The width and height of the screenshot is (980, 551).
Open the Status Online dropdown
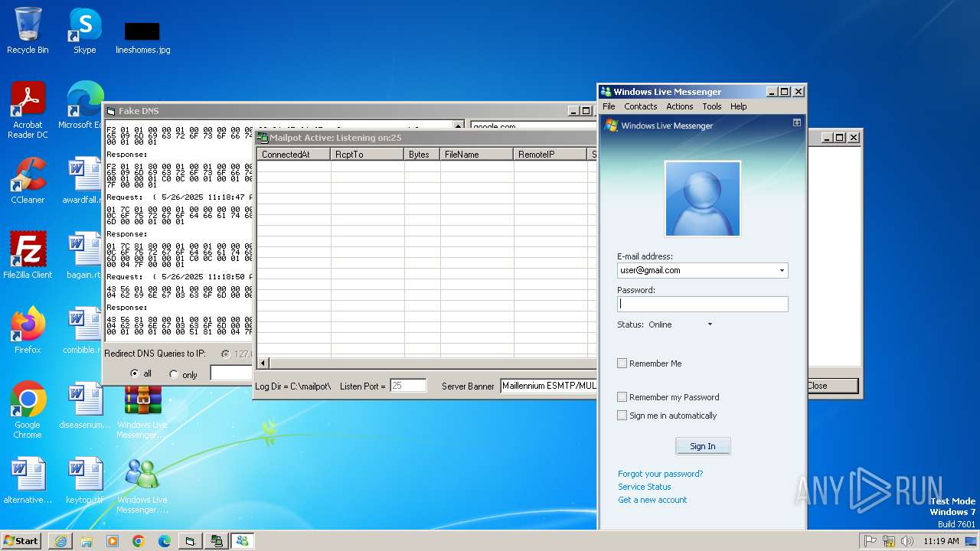click(710, 324)
